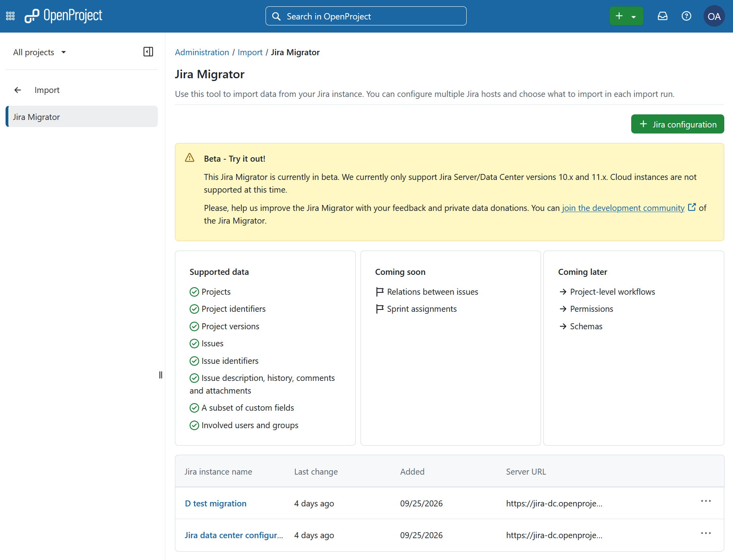Open Jira data center configur... link
Viewport: 733px width, 560px height.
click(234, 535)
